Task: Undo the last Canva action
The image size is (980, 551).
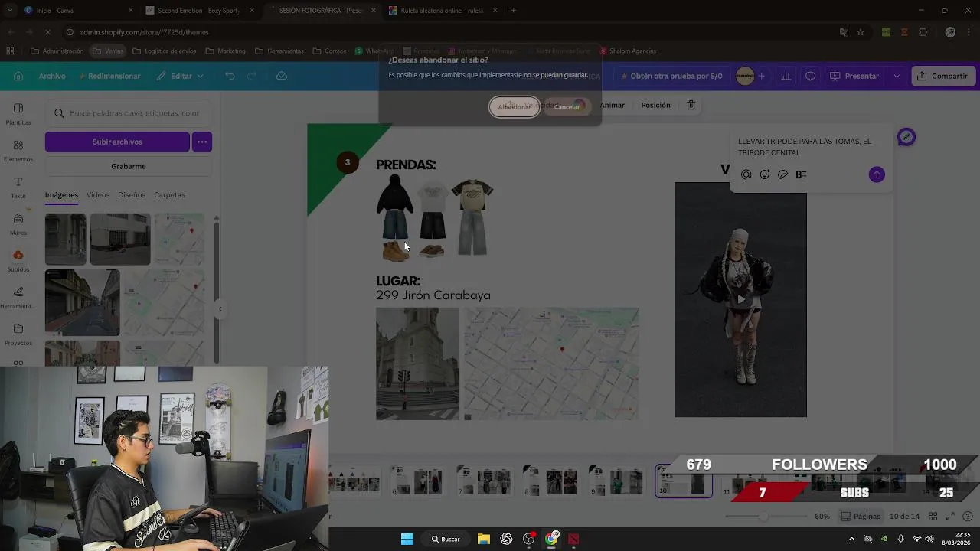Action: point(230,76)
